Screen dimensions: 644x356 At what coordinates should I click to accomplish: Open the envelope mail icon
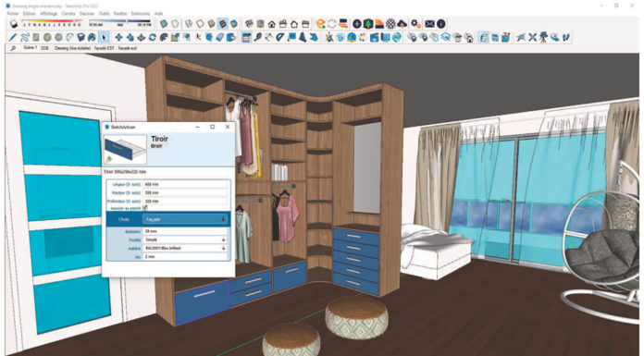coord(429,24)
